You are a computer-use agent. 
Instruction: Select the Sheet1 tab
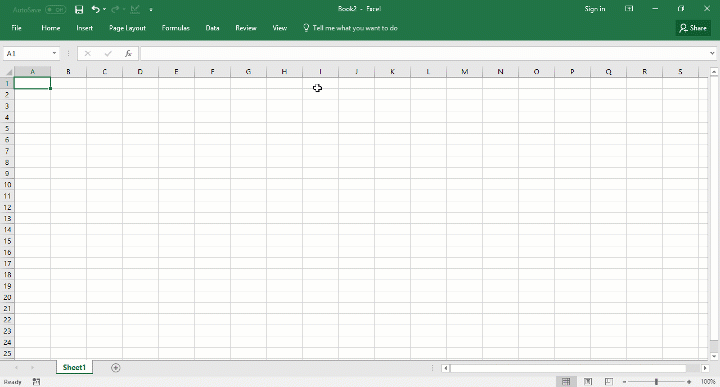click(74, 367)
